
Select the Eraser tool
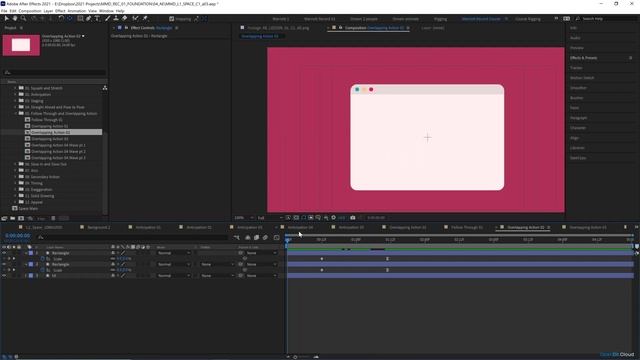point(124,18)
